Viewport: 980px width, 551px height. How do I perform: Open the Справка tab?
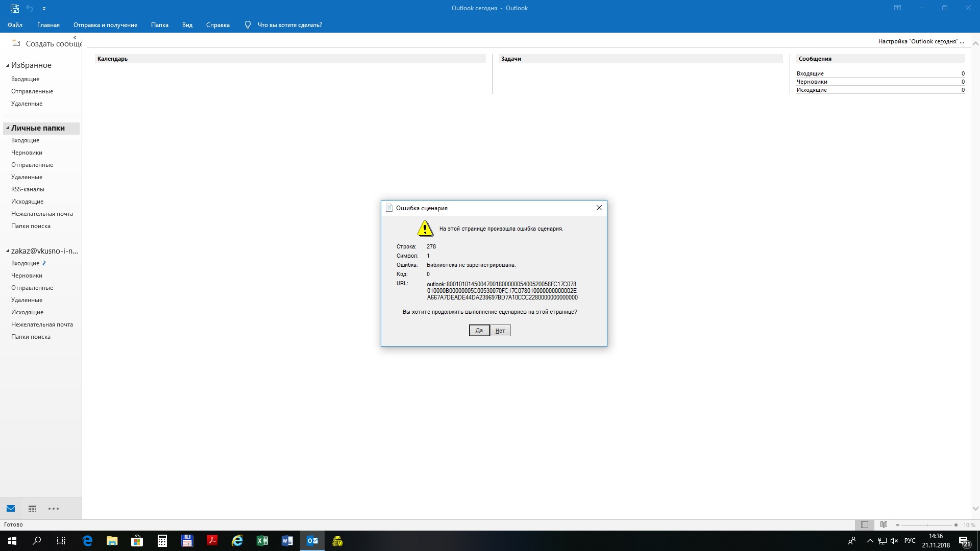218,25
